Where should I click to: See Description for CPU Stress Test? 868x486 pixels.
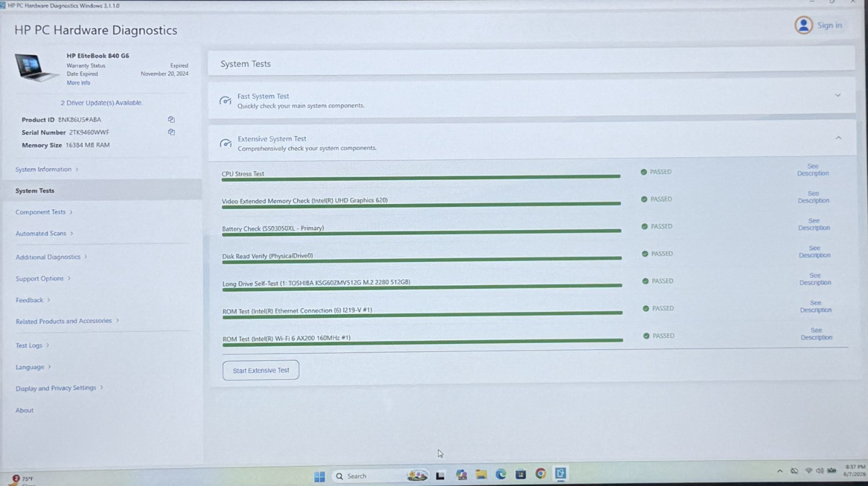(813, 170)
